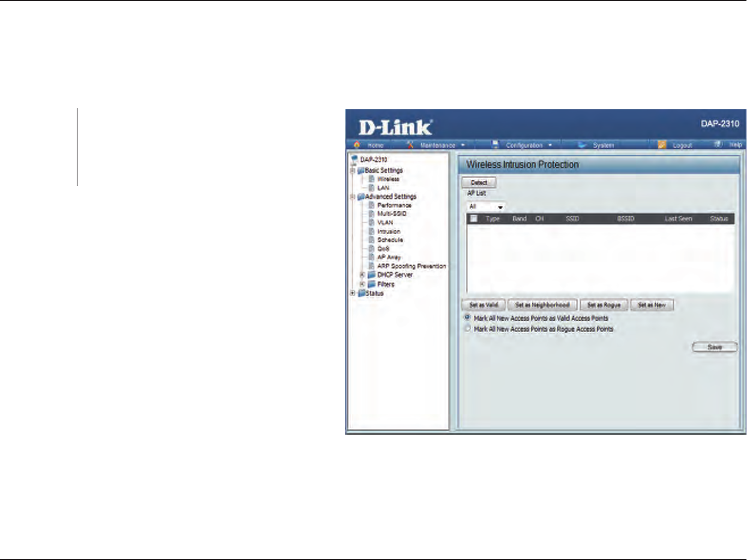Open the AP List filter dropdown showing All
The width and height of the screenshot is (747, 560).
pyautogui.click(x=486, y=207)
